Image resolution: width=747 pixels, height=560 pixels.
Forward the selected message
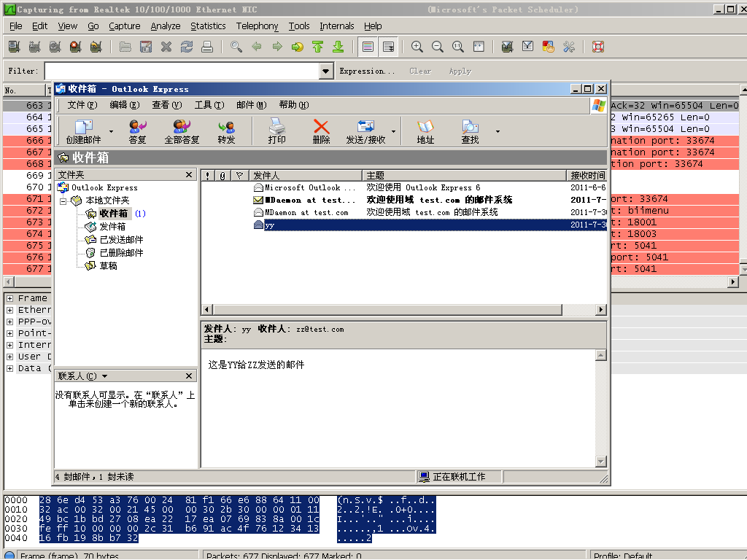[x=226, y=131]
